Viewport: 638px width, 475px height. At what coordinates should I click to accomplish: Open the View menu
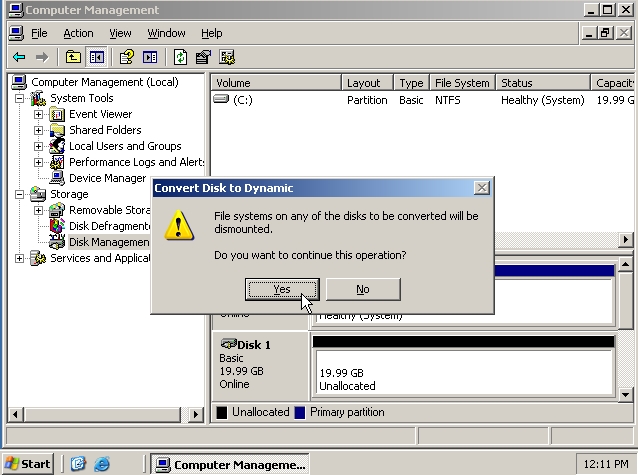click(x=120, y=33)
